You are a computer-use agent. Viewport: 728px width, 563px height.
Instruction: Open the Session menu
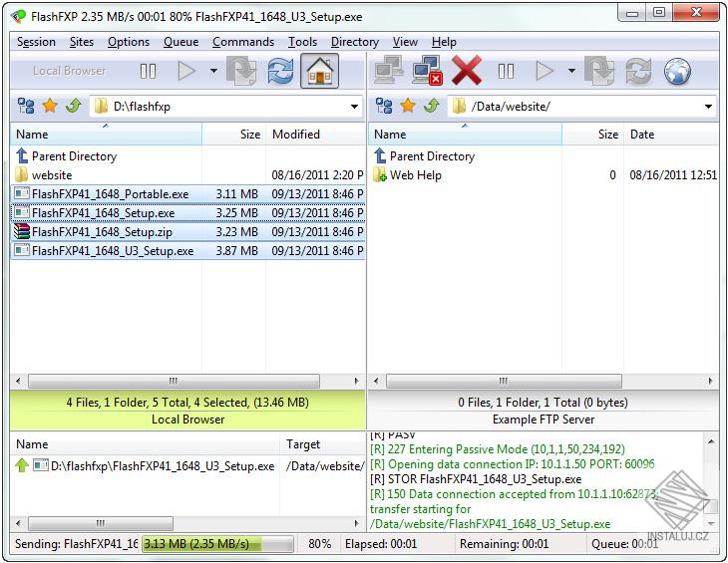(x=36, y=42)
